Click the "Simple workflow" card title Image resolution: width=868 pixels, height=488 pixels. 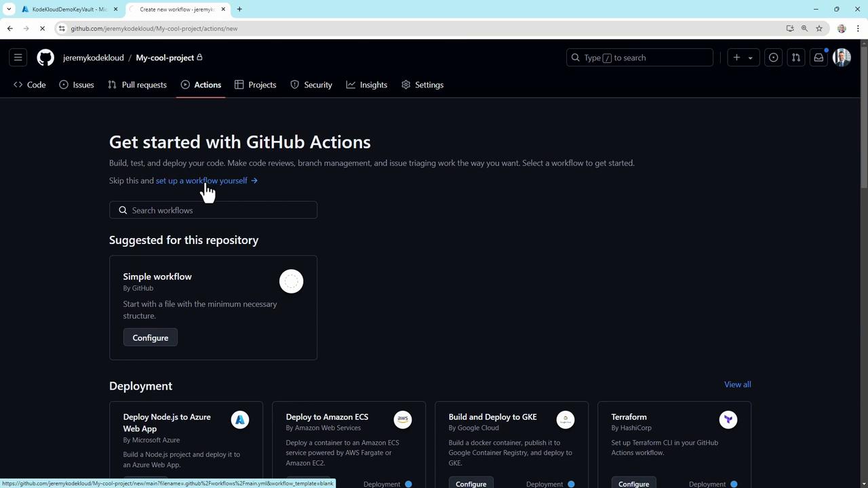[x=157, y=277]
